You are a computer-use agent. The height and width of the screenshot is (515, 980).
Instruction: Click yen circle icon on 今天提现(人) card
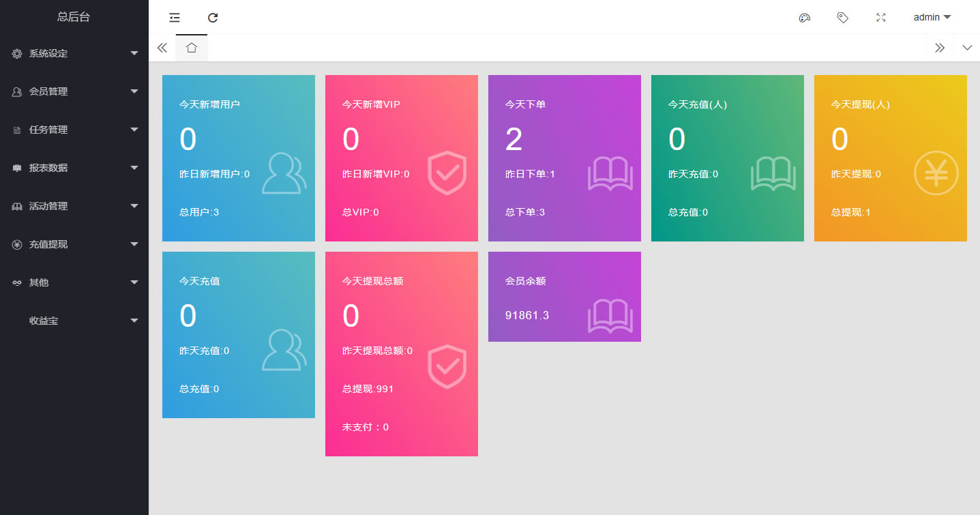coord(936,173)
